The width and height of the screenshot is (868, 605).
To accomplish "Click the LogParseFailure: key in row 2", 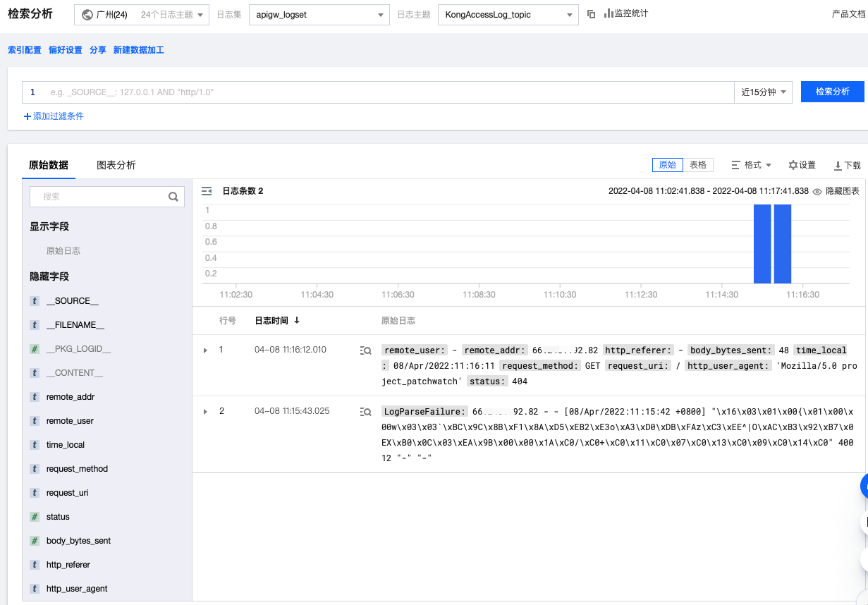I will click(x=424, y=412).
